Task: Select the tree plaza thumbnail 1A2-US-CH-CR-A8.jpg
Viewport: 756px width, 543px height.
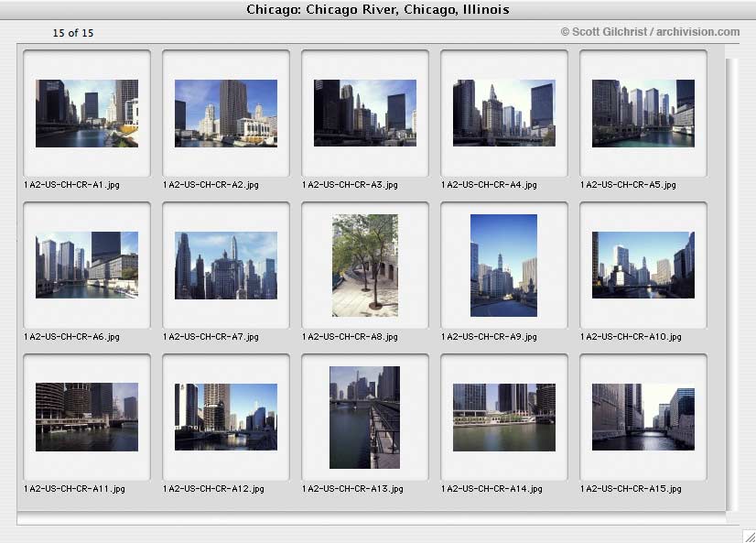Action: click(x=365, y=266)
